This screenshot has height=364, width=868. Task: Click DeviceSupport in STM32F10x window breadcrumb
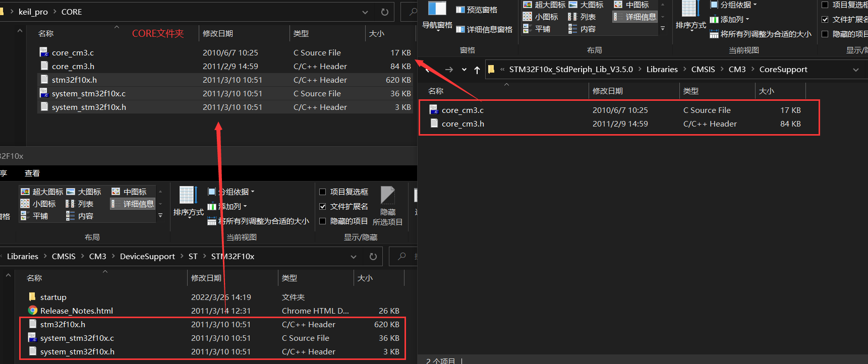(x=147, y=257)
